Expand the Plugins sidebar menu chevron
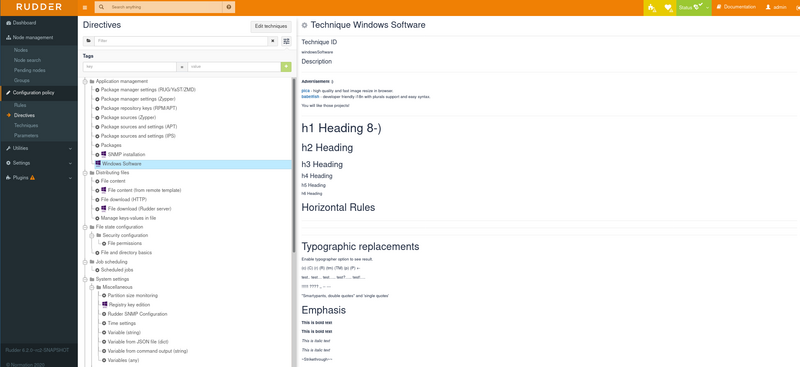Viewport: 800px width, 367px height. coord(70,178)
